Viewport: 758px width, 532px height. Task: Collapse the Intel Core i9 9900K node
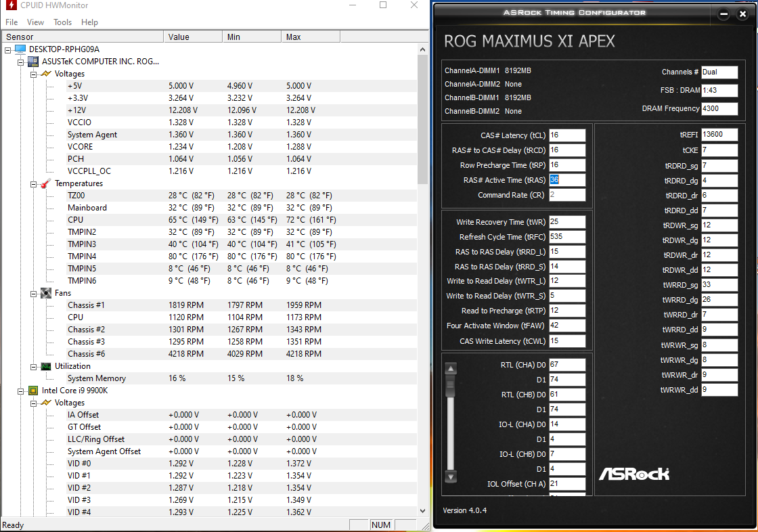(x=21, y=391)
